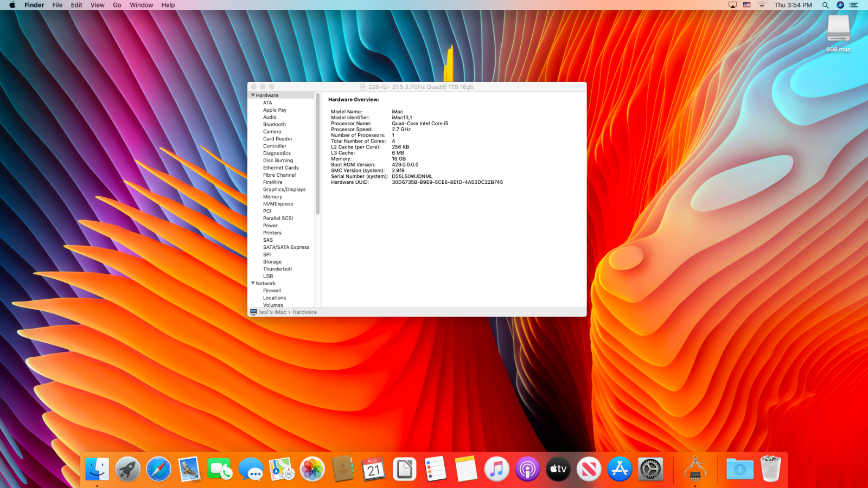Open Downloads folder in Dock
This screenshot has height=488, width=868.
[740, 469]
